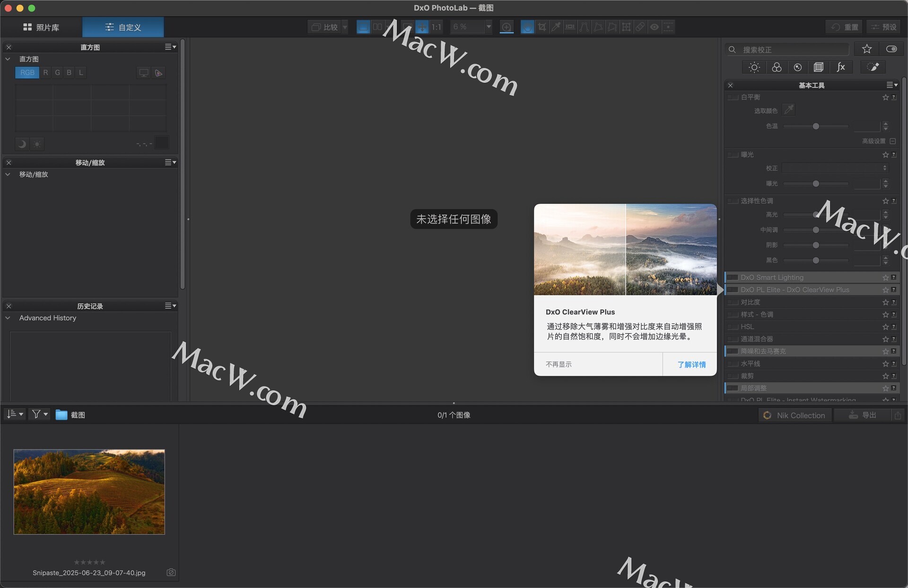The image size is (908, 588).
Task: Open the 基本工具 panel options menu
Action: coord(892,85)
